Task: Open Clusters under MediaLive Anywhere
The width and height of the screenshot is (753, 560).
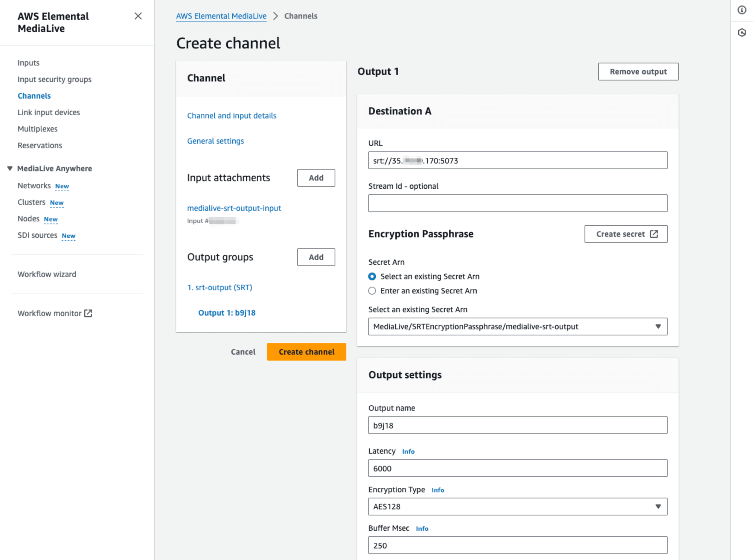Action: point(32,202)
